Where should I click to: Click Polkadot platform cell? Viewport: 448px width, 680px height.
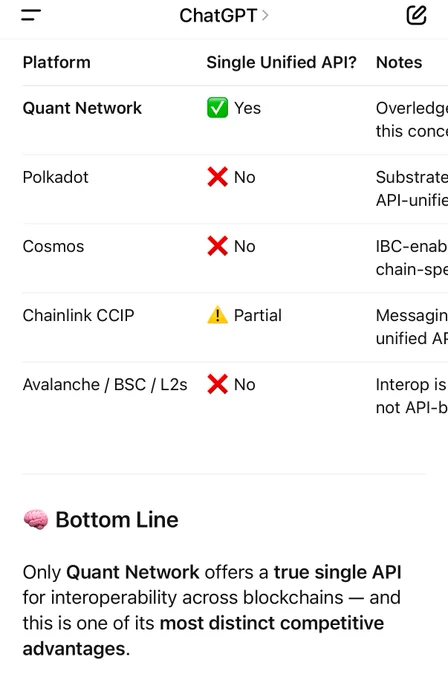pos(56,177)
